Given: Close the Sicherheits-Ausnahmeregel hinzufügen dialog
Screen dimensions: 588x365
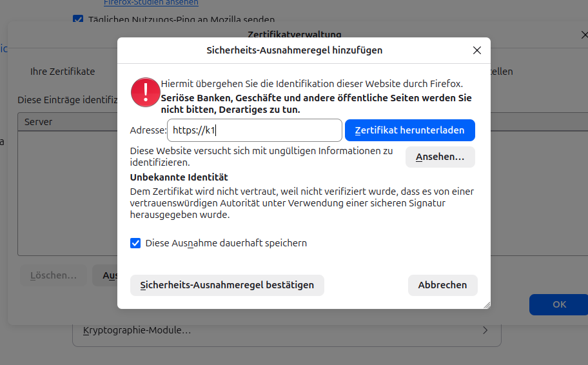Looking at the screenshot, I should tap(477, 50).
